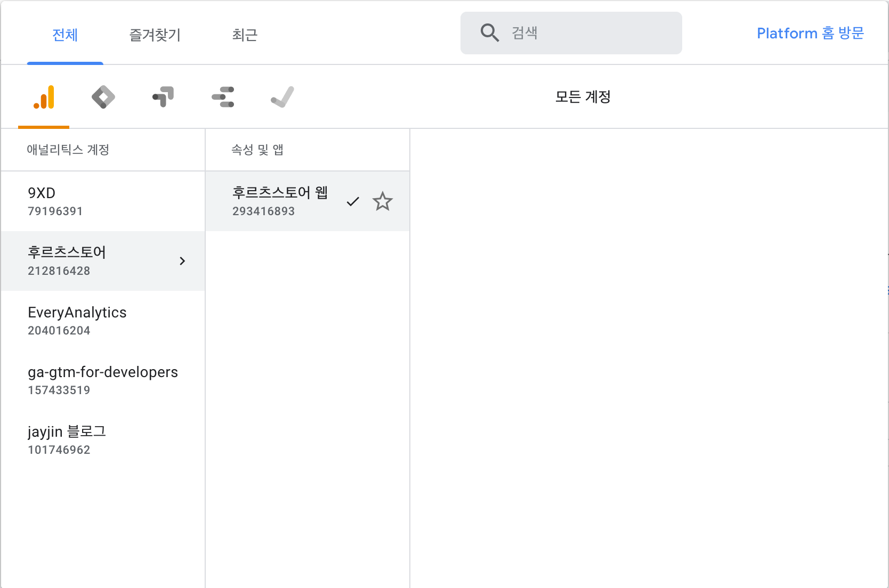Select the 후르츠스토어 account row

click(x=103, y=261)
